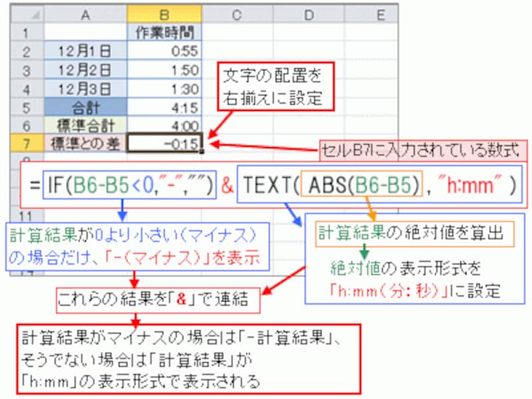The width and height of the screenshot is (532, 399).
Task: Click cell B5 with value 4:15
Action: point(164,107)
